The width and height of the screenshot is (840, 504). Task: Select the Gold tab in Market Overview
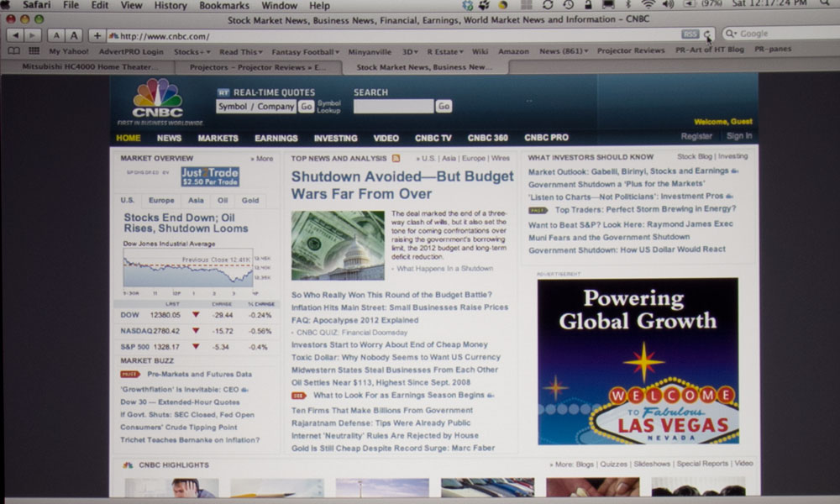(250, 200)
